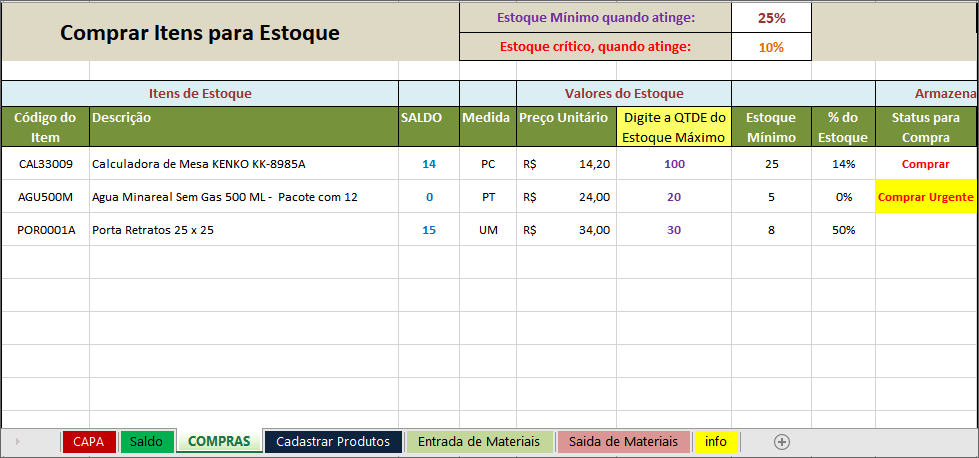Click Calculadora de Mesa KENKO description
The image size is (979, 458).
244,164
